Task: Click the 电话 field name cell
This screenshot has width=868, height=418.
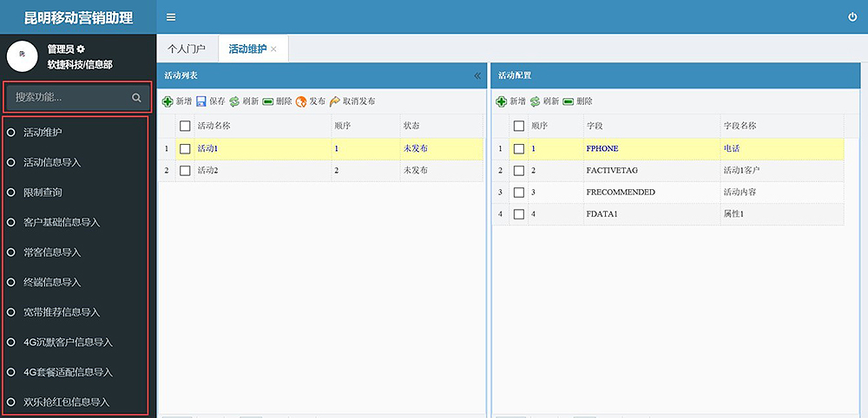Action: coord(782,149)
